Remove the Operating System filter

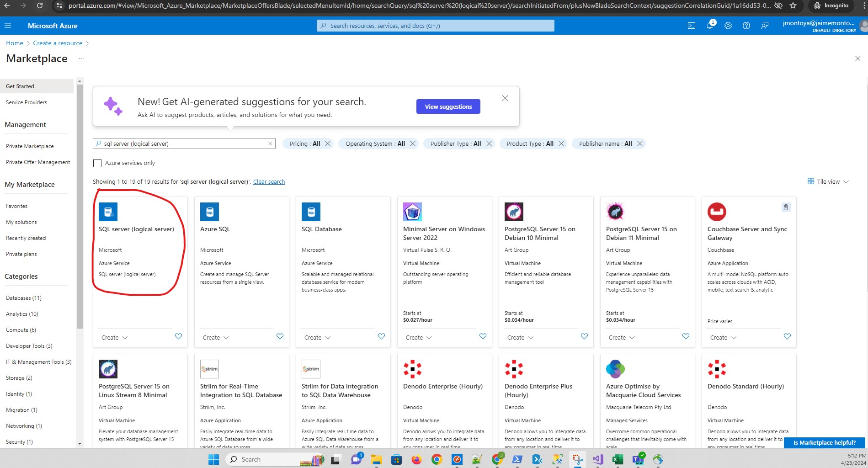(413, 144)
